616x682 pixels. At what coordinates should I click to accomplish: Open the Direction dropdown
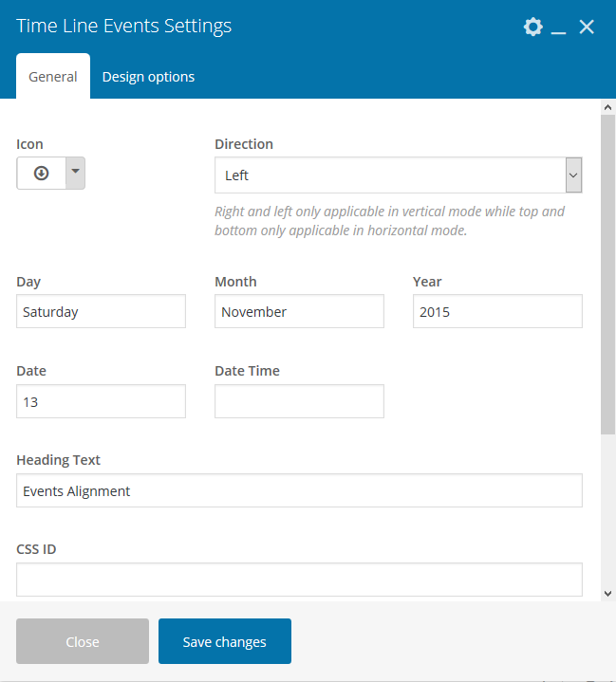[x=398, y=175]
